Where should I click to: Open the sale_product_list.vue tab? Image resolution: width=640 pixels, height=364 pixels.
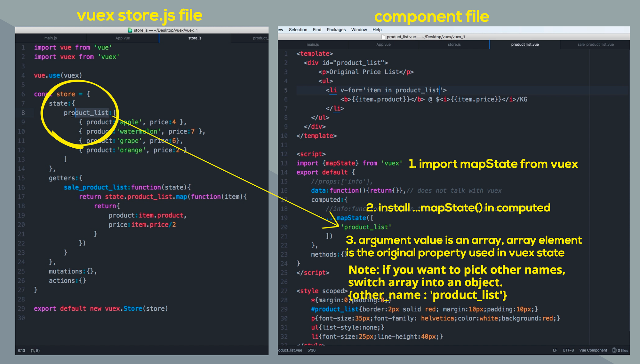coord(595,44)
